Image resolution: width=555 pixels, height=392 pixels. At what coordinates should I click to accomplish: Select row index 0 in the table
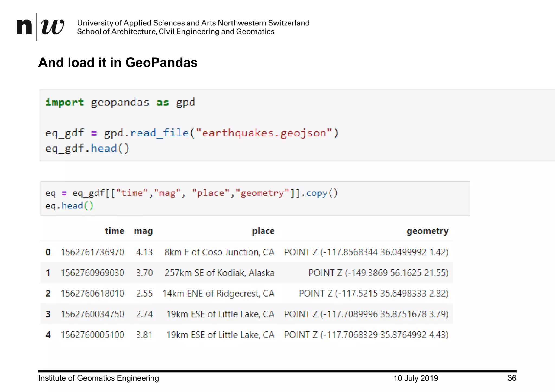(48, 252)
